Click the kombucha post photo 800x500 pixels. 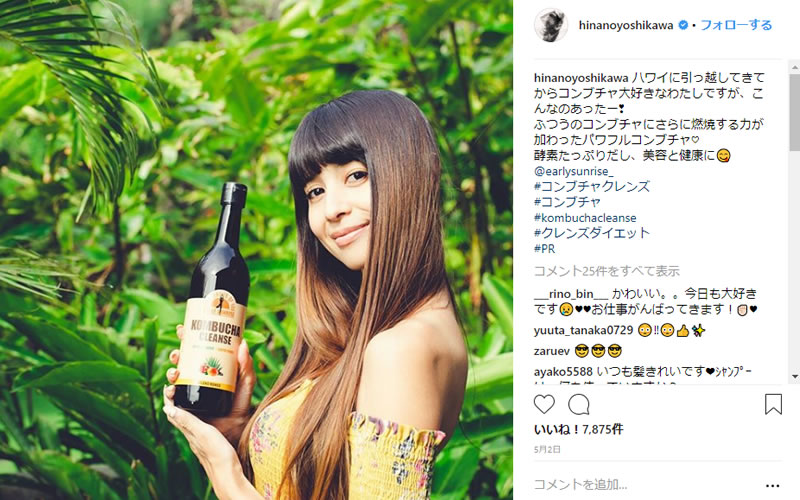(256, 250)
